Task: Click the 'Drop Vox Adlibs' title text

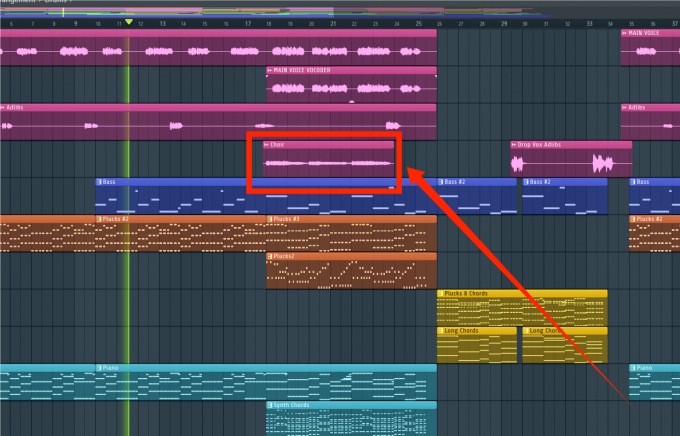Action: pos(539,144)
